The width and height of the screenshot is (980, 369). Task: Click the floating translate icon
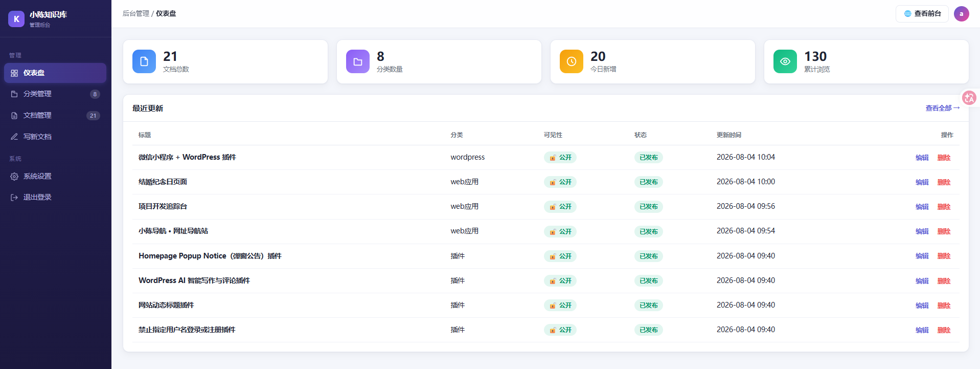[969, 98]
